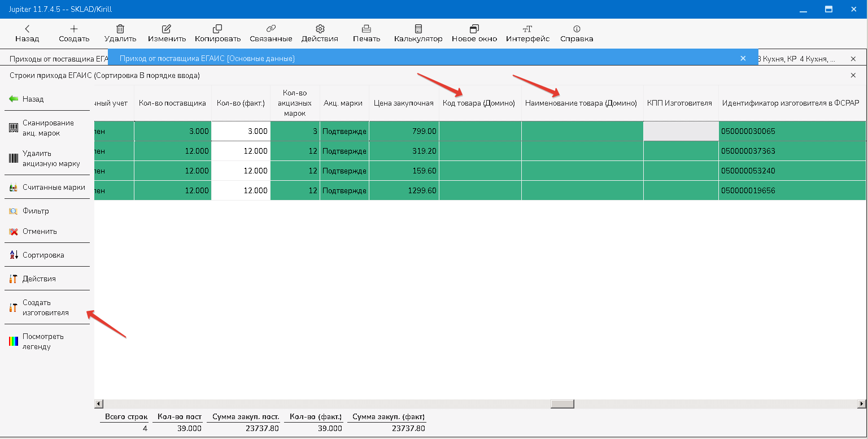The height and width of the screenshot is (439, 868).
Task: Click КПП Изготовителя column header
Action: pos(681,103)
